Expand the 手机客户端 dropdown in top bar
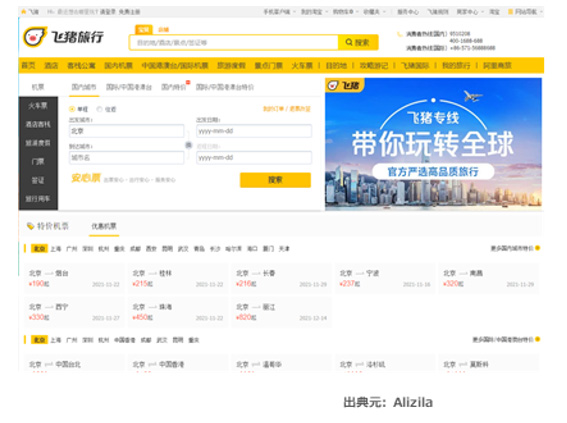The height and width of the screenshot is (423, 567). [x=279, y=12]
